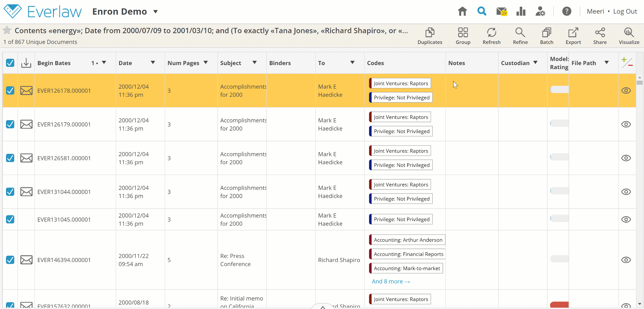644x309 pixels.
Task: Open the Visualize tool
Action: (x=629, y=36)
